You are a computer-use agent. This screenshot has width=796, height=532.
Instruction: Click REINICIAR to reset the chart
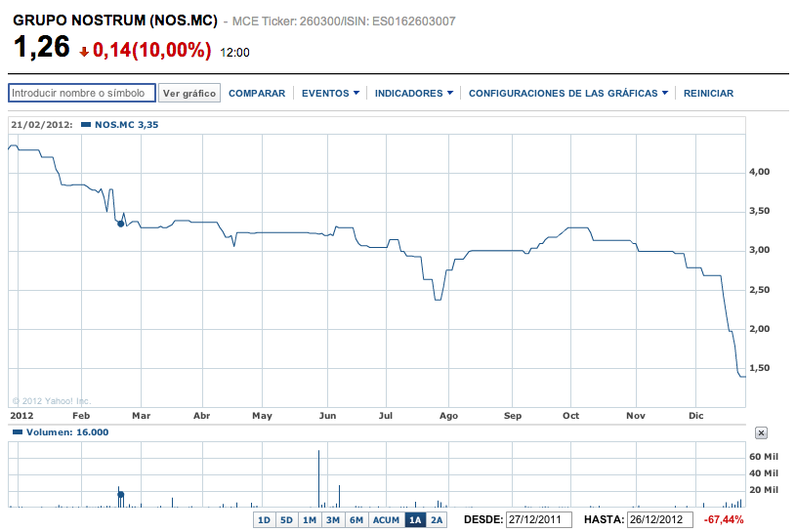click(709, 94)
